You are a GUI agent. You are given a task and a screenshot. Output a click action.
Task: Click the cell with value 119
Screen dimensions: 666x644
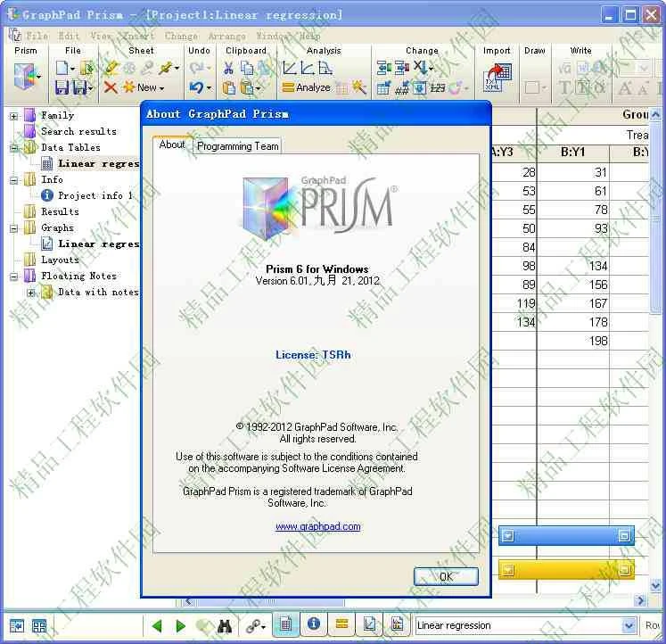tap(514, 303)
